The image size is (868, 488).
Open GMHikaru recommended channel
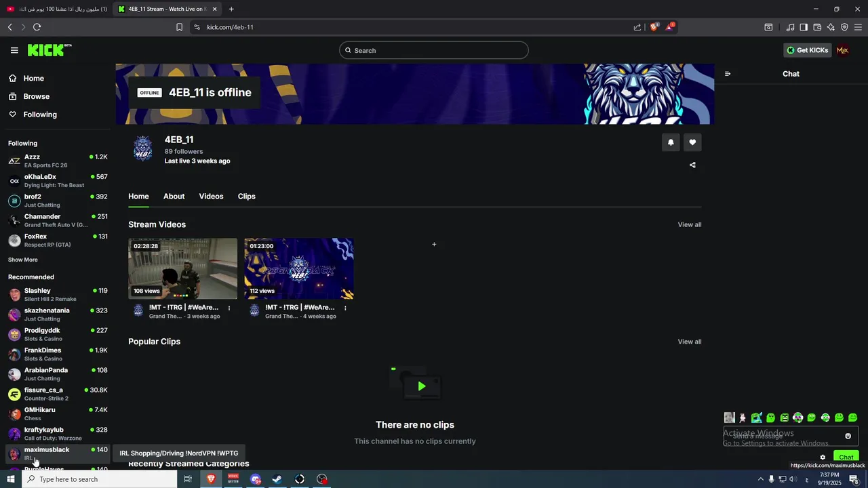pyautogui.click(x=57, y=413)
